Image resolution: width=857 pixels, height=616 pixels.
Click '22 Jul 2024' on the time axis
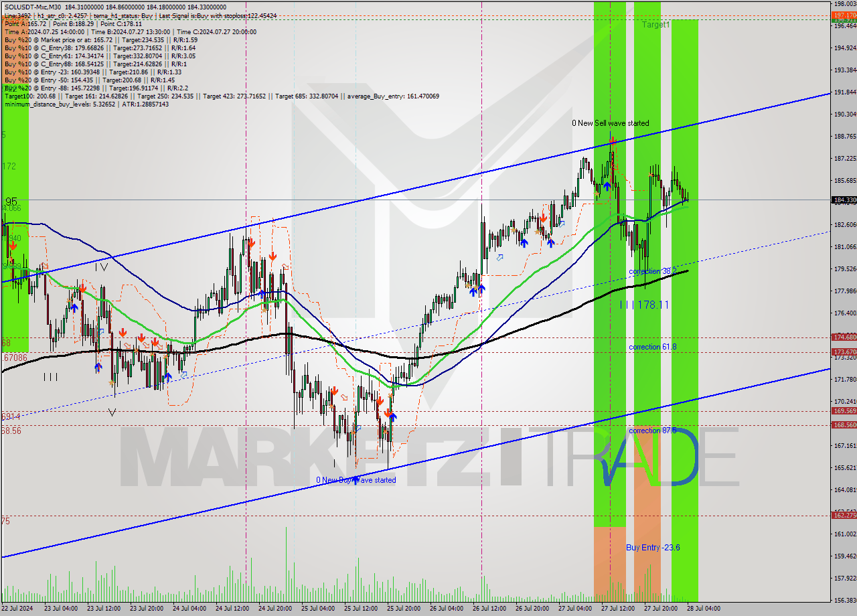(17, 609)
